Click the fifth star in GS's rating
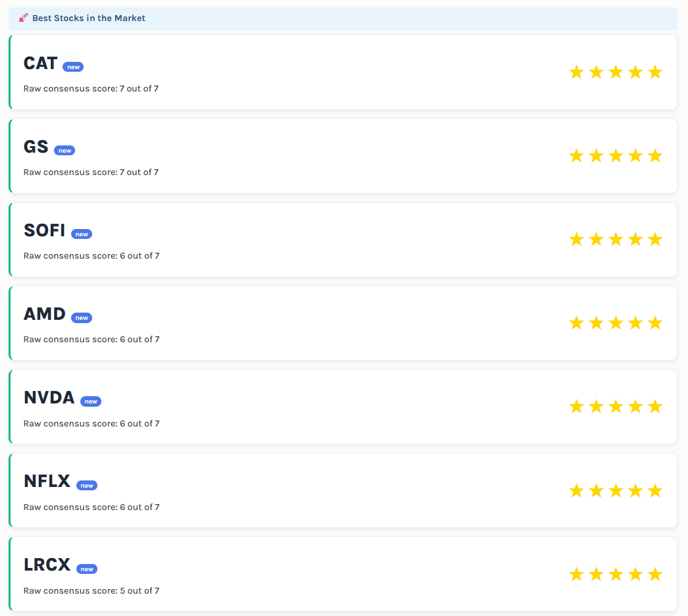This screenshot has height=616, width=688. pos(655,155)
